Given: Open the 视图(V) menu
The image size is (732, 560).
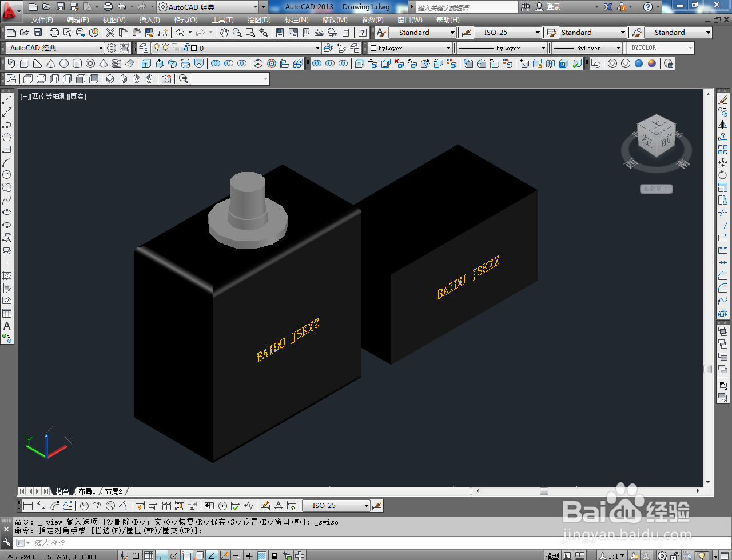Looking at the screenshot, I should coord(114,20).
